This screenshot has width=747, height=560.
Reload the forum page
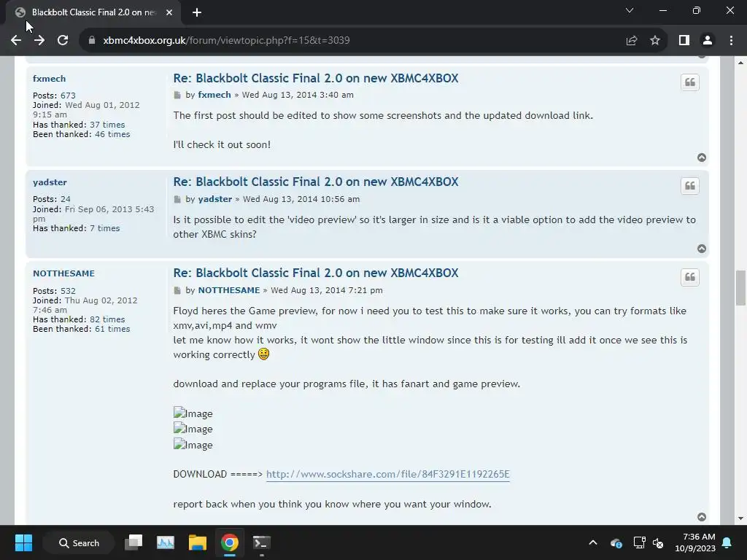pyautogui.click(x=63, y=41)
